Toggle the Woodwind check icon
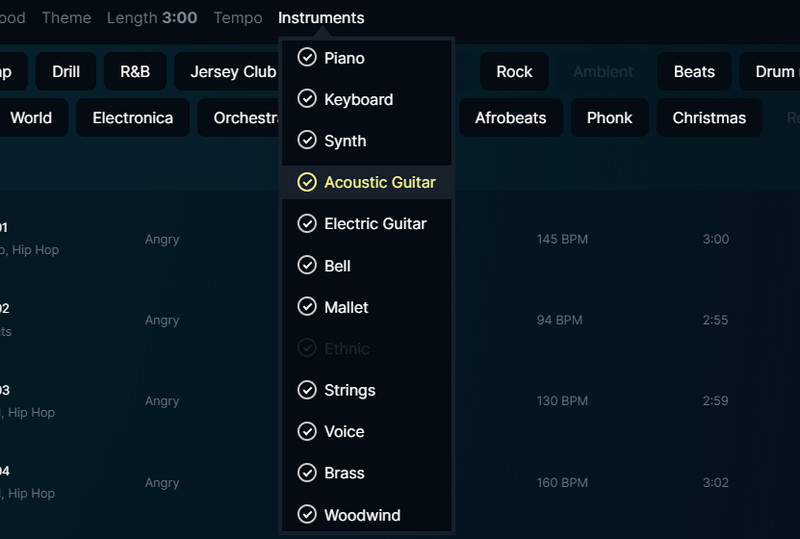 point(307,515)
